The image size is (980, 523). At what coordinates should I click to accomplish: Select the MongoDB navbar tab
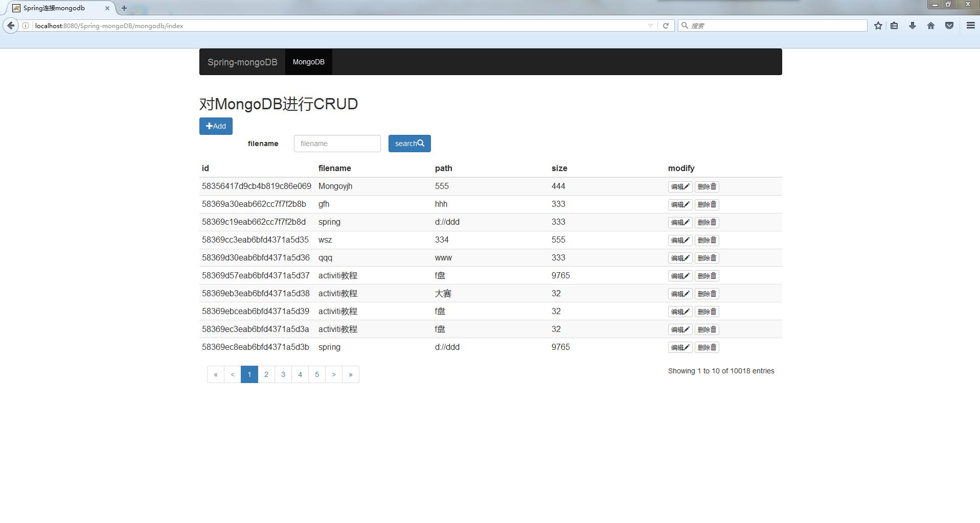tap(309, 62)
